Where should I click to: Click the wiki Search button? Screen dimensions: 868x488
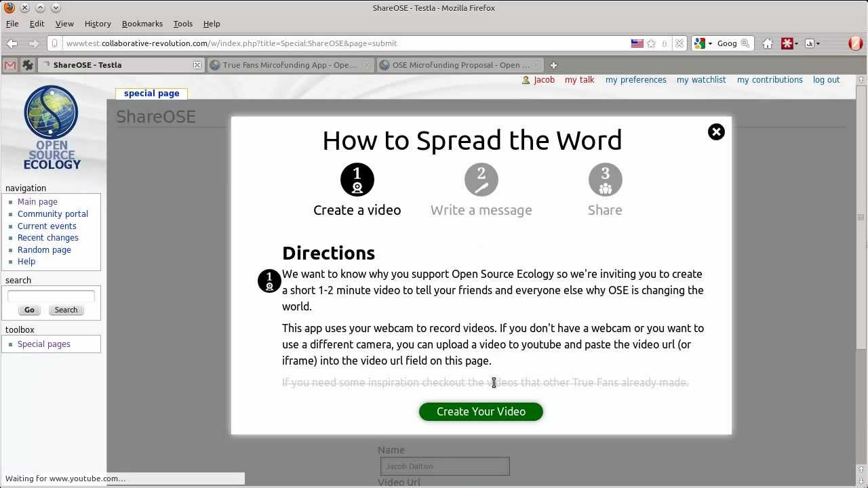point(66,310)
